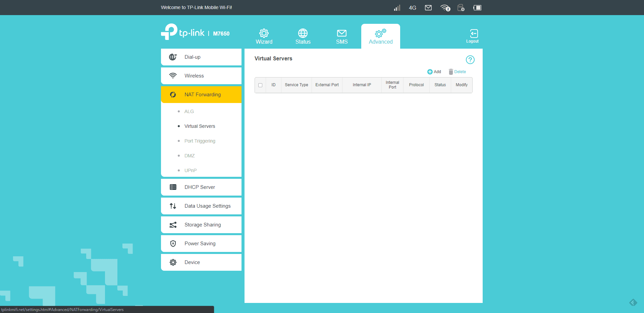
Task: Click the Dial-up globe icon
Action: pyautogui.click(x=173, y=57)
